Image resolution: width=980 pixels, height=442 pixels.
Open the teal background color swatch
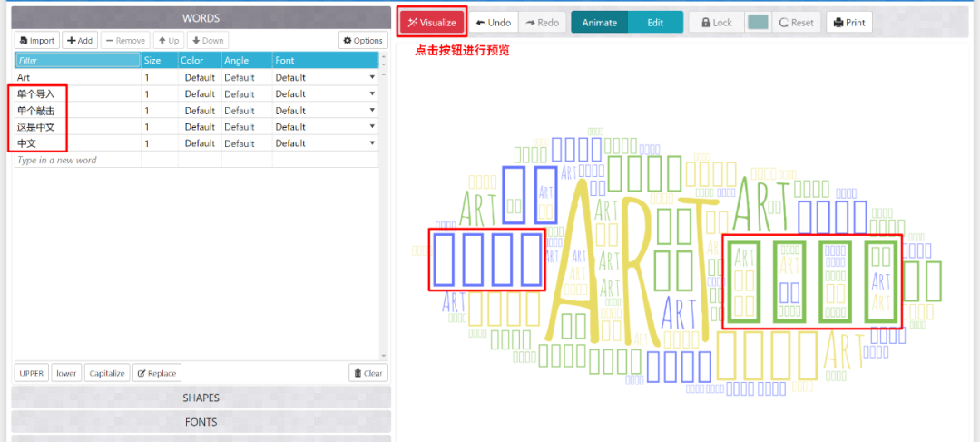click(758, 23)
